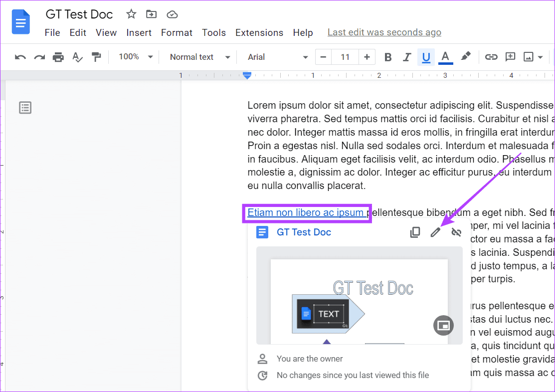
Task: Open the Arial font dropdown
Action: pyautogui.click(x=278, y=57)
